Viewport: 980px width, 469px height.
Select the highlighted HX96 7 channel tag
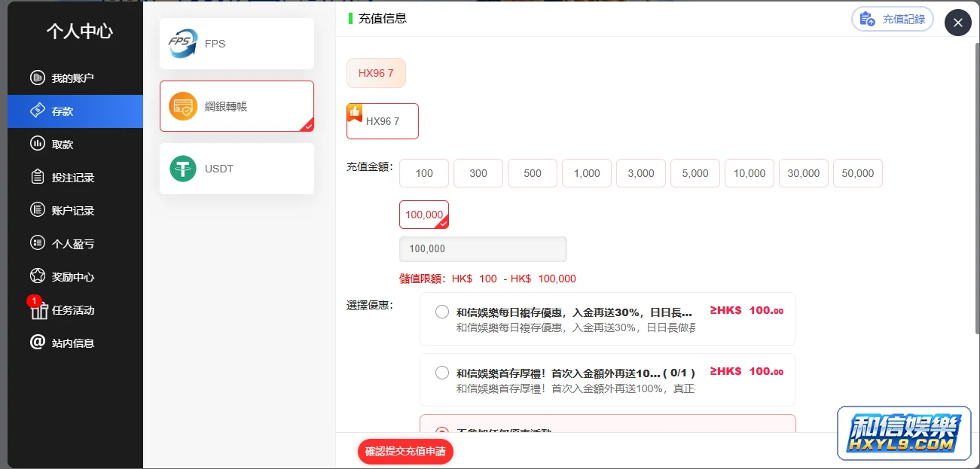click(376, 73)
